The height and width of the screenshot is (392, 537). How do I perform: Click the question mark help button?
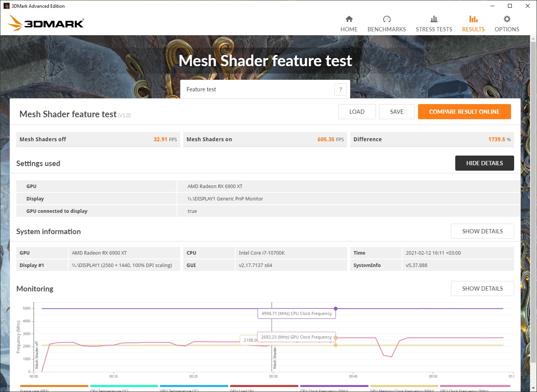tap(341, 89)
